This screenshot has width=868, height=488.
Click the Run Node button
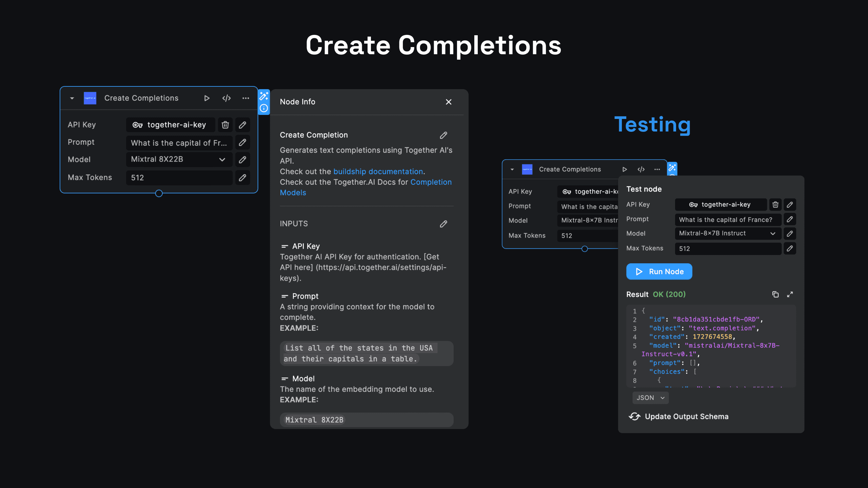pyautogui.click(x=659, y=271)
